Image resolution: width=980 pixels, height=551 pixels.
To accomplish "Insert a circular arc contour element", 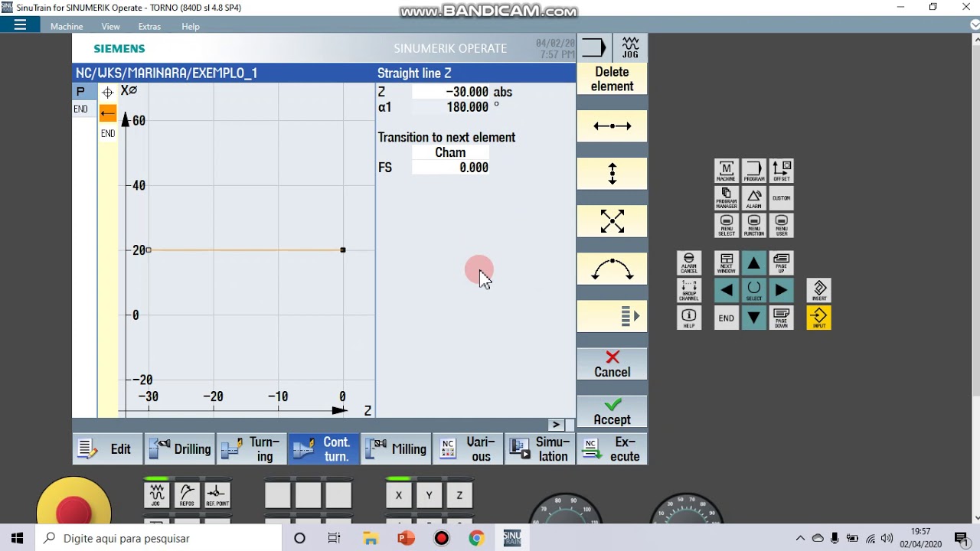I will tap(612, 269).
